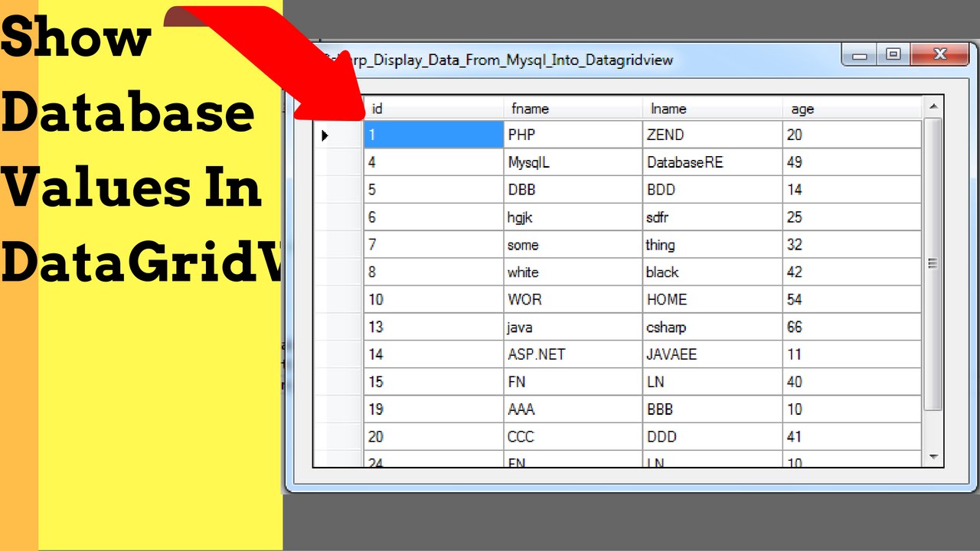Select the age cell 41

point(852,437)
